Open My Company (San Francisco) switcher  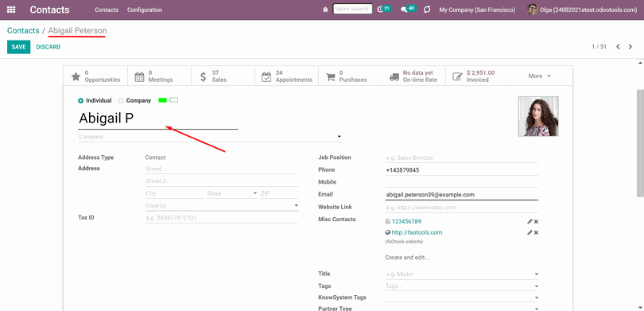[x=477, y=10]
